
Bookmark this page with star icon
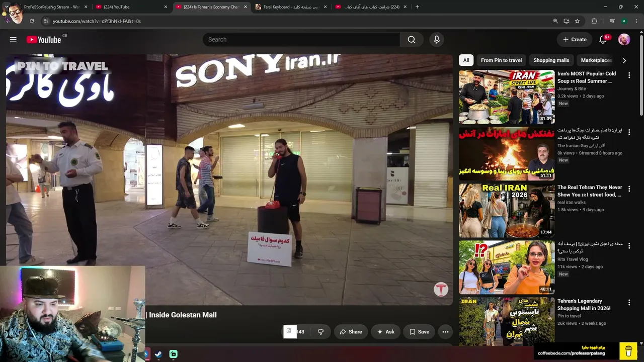(577, 21)
